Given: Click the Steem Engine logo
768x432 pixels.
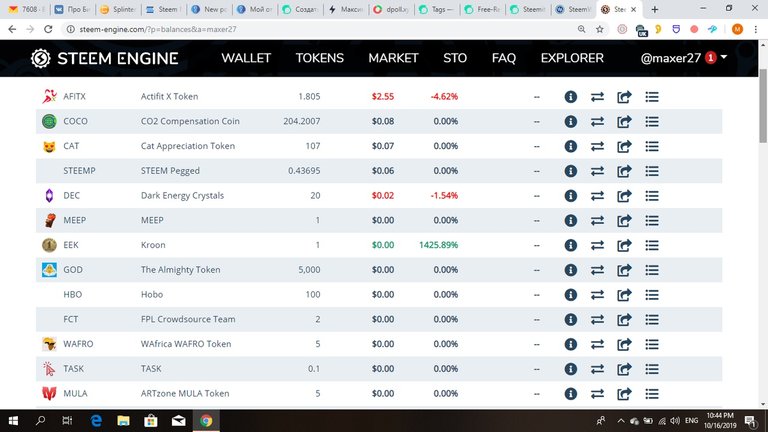Looking at the screenshot, I should [104, 58].
